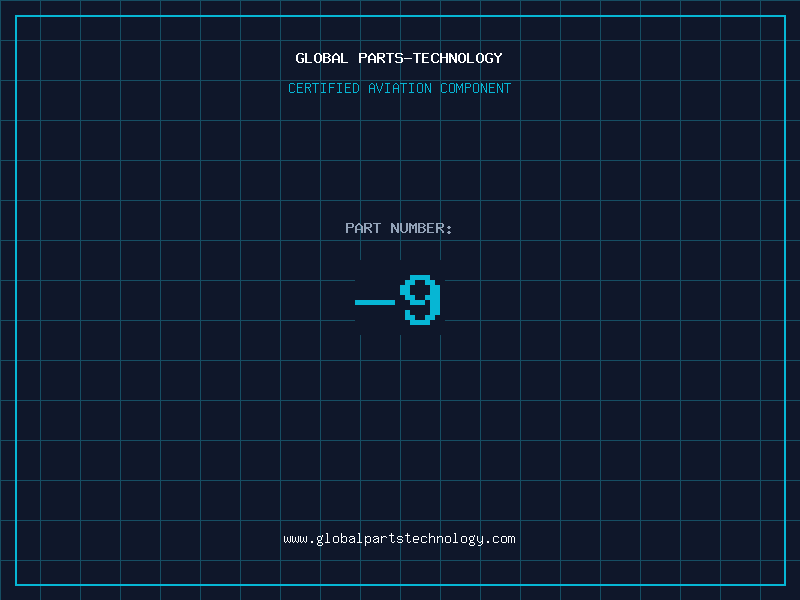
Task: Click the CERTIFIED AVIATION COMPONENT subtitle
Action: pyautogui.click(x=399, y=88)
